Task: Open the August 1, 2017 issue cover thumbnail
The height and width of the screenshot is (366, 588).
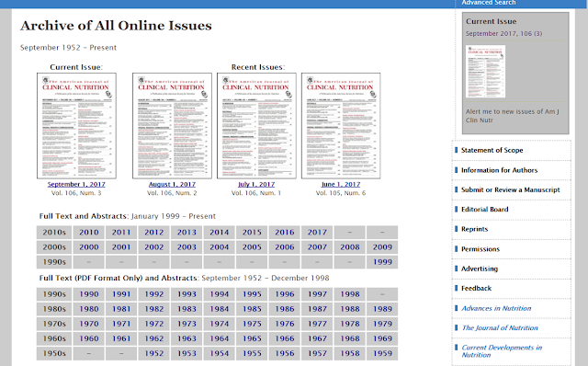Action: pyautogui.click(x=172, y=126)
